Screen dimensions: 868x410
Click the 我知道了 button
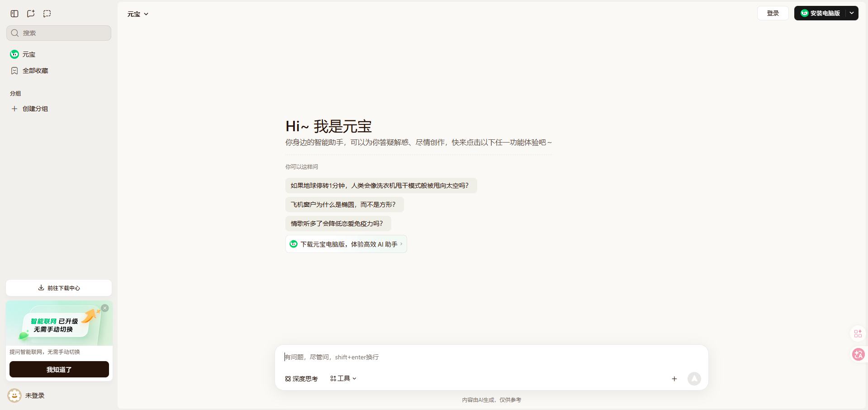pyautogui.click(x=59, y=369)
